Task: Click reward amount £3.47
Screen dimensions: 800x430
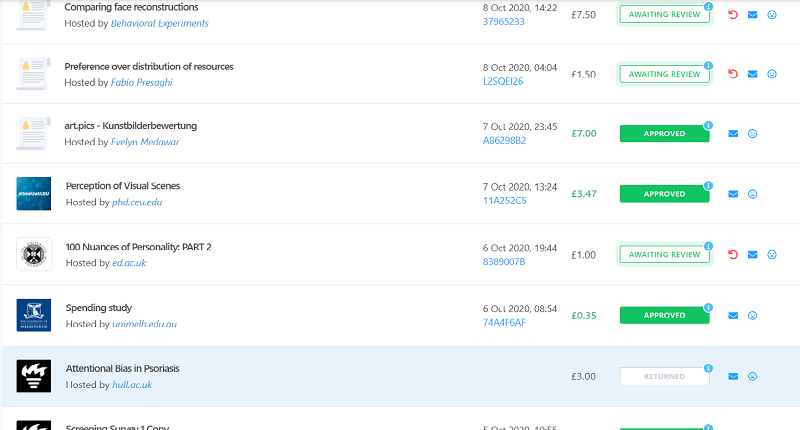Action: coord(584,194)
